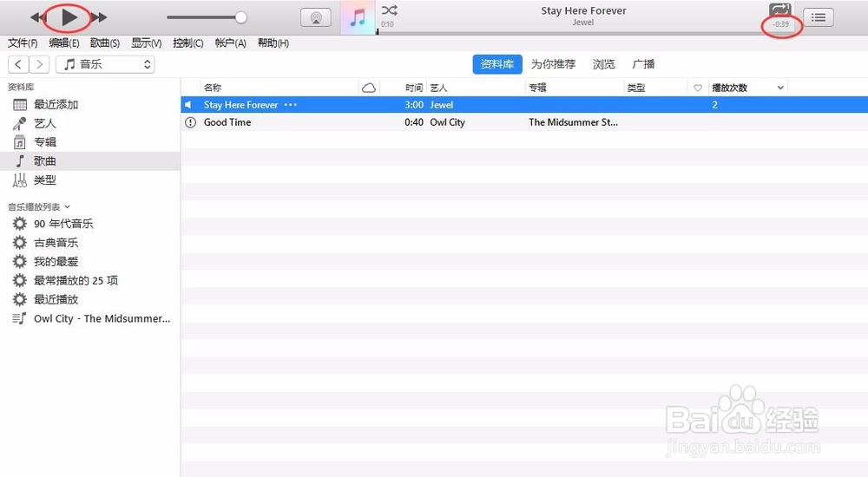Open the 歌曲(S) menu
The image size is (868, 477).
[x=105, y=43]
